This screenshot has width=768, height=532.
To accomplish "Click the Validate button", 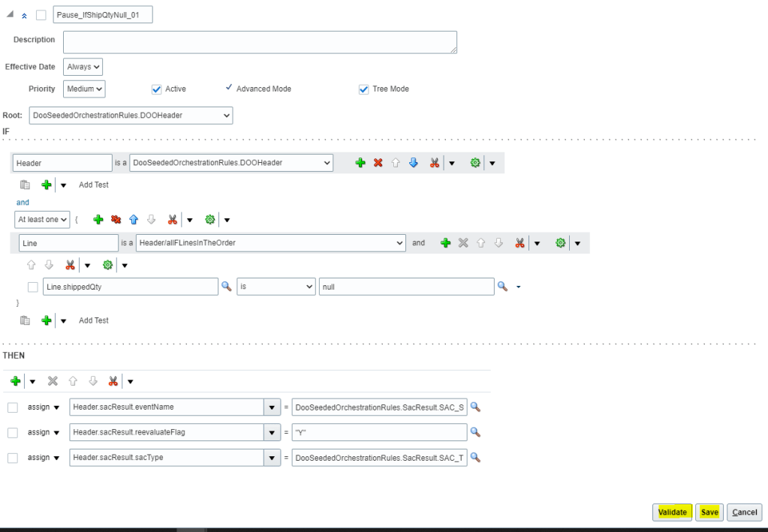I will (673, 512).
